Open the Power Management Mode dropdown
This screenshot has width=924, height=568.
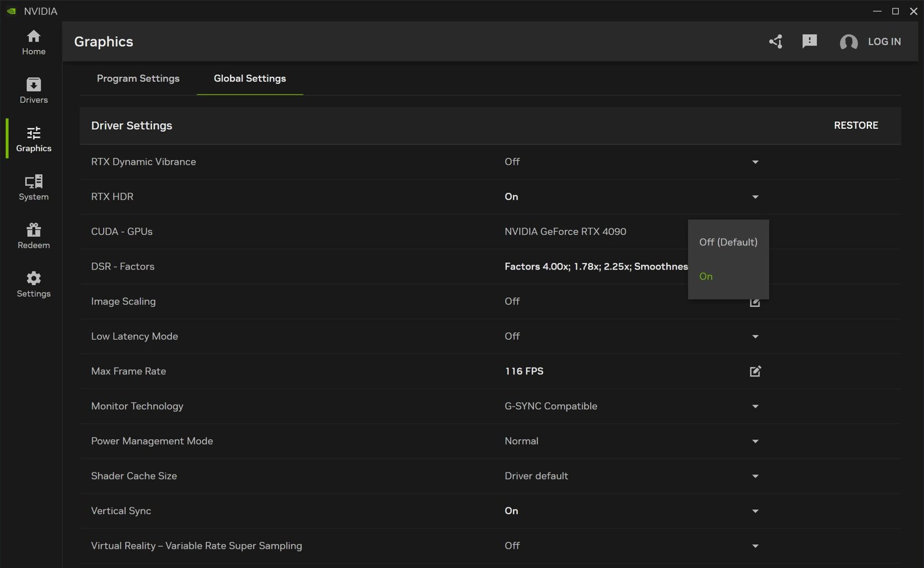tap(755, 441)
